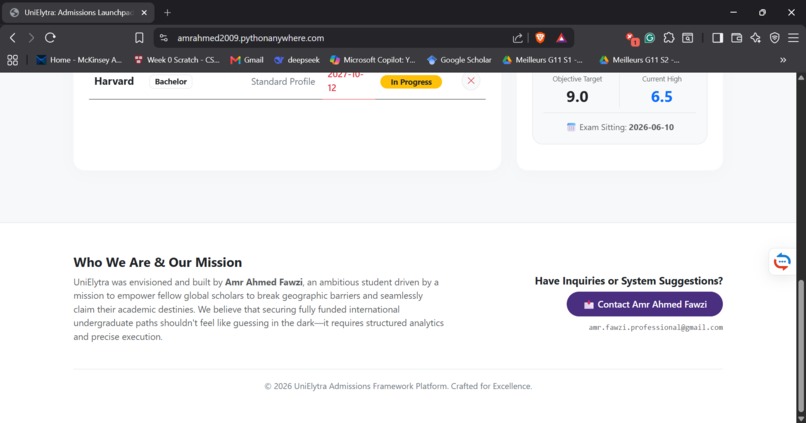Open Brave Shields lion icon
Viewport: 806px width, 423px height.
(x=540, y=38)
